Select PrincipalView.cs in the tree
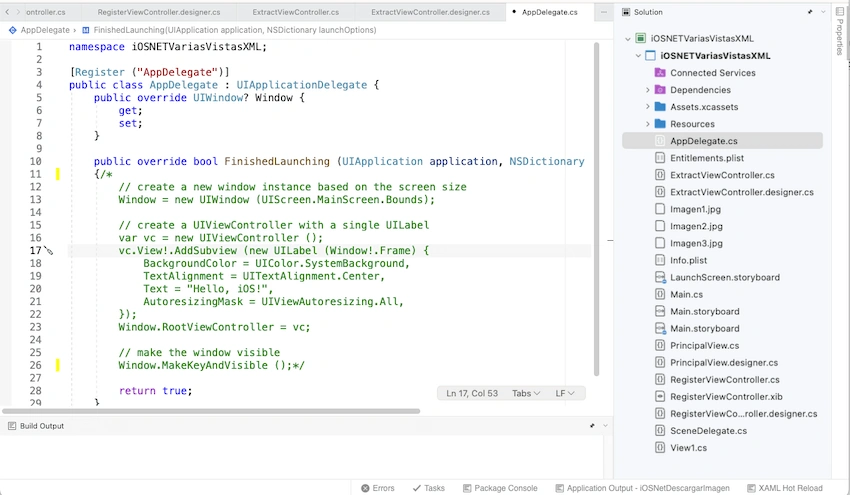 point(704,345)
